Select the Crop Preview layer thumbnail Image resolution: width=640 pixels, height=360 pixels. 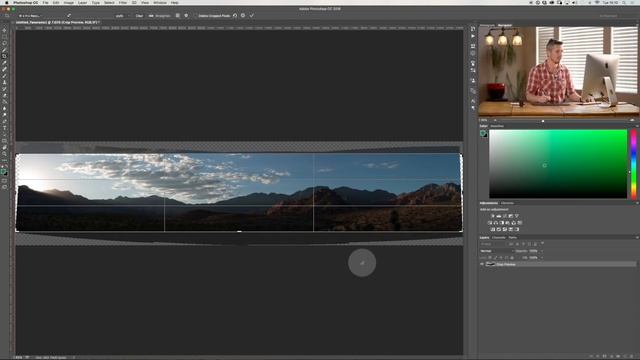[x=491, y=264]
